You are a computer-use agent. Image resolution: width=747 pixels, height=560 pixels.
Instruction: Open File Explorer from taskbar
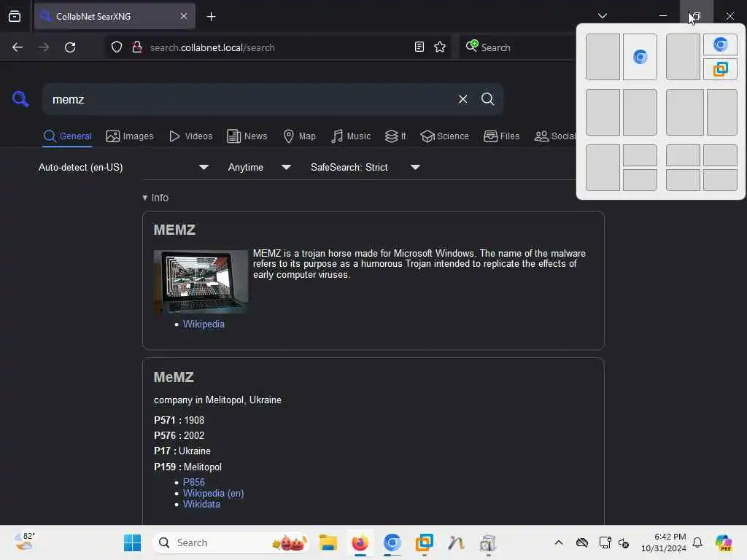328,542
